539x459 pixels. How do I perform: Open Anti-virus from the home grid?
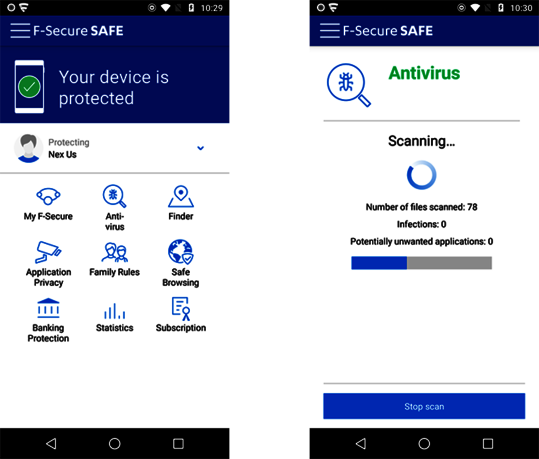[114, 196]
